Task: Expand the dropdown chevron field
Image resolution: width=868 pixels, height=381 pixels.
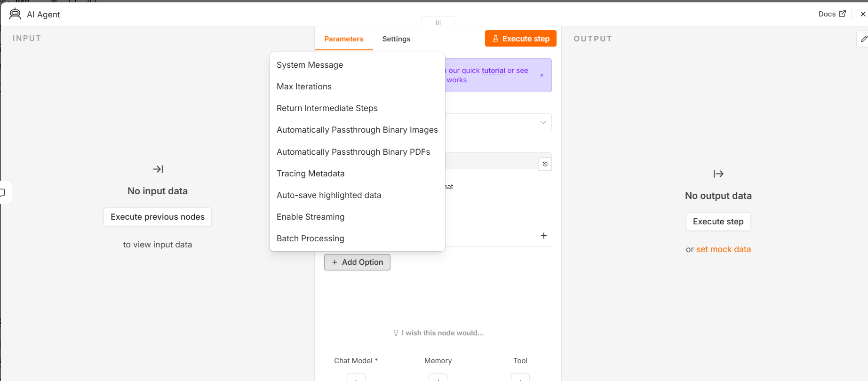Action: tap(543, 122)
